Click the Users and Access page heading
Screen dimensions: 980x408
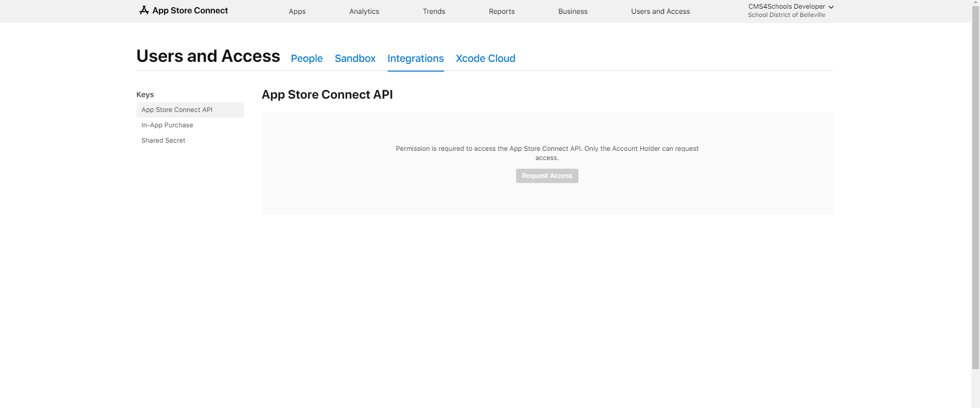(x=208, y=56)
